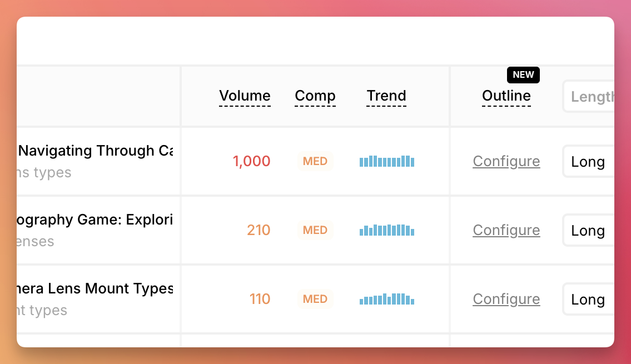Click the Comp column header
Screen dimensions: 631x364
(315, 96)
